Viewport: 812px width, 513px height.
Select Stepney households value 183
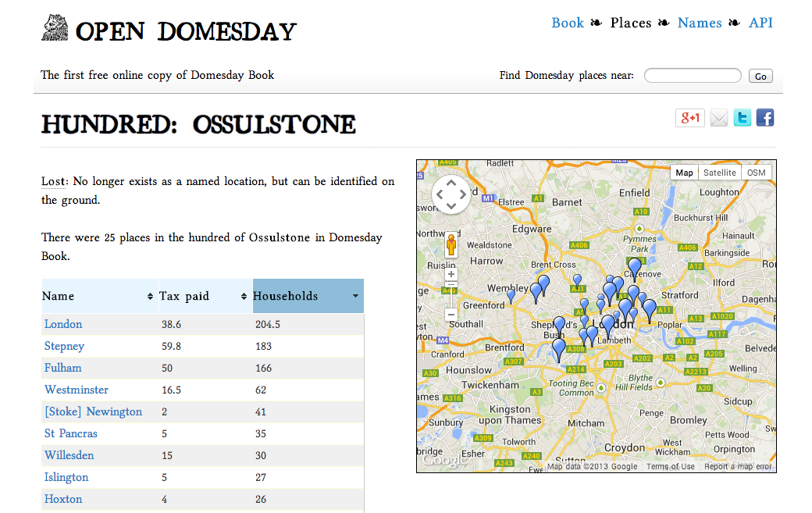point(264,347)
